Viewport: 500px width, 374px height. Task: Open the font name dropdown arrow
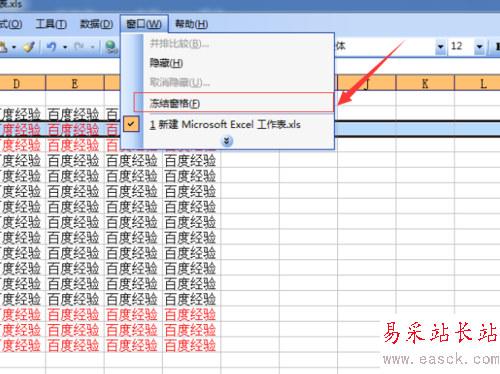(x=440, y=47)
